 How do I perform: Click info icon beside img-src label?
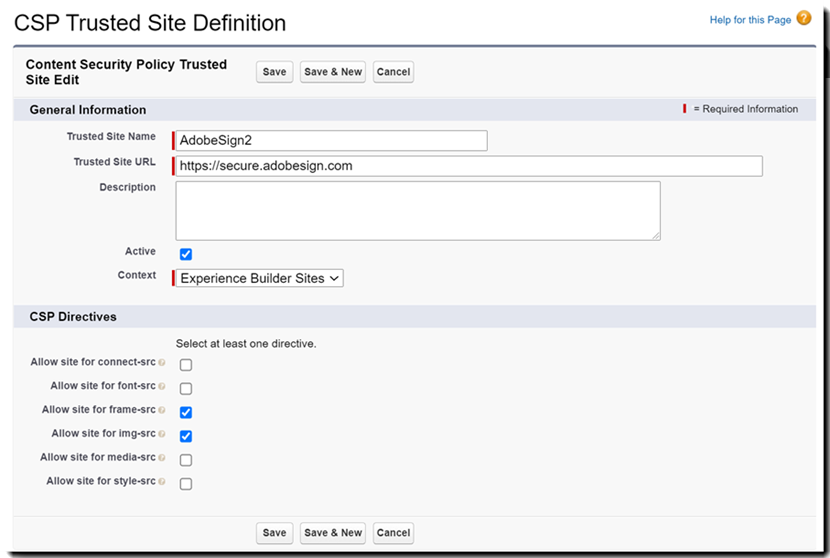click(162, 435)
